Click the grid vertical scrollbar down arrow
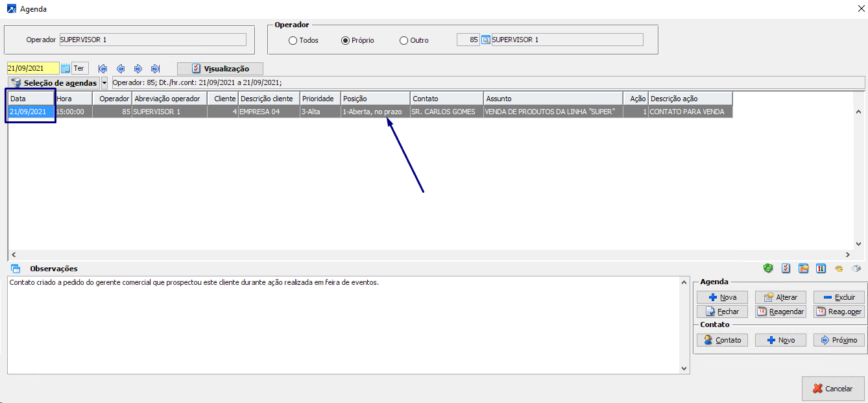 pyautogui.click(x=860, y=244)
